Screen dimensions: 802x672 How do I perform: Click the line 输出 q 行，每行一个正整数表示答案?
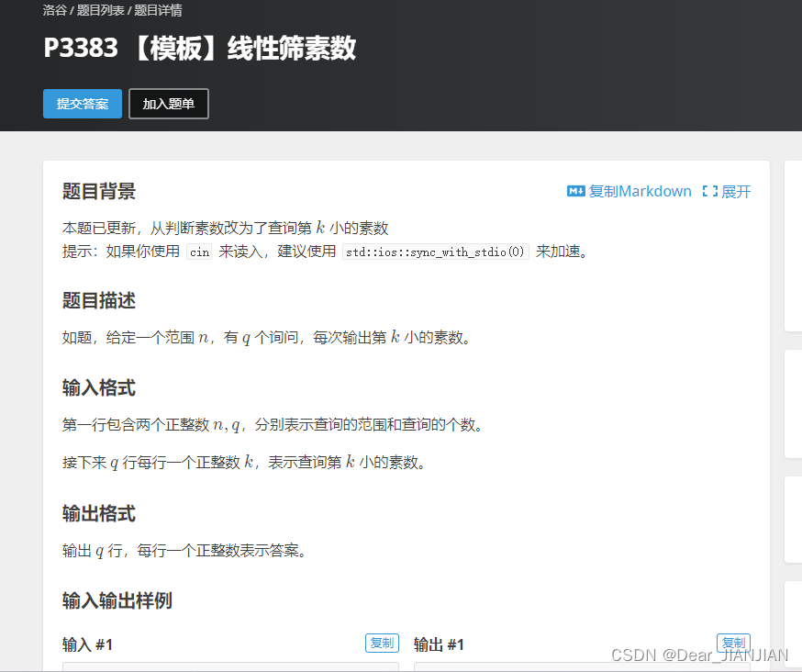[x=184, y=551]
